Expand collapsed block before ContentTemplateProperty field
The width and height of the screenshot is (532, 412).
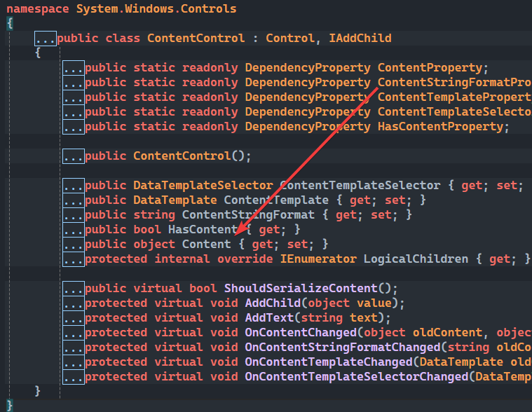pyautogui.click(x=74, y=97)
